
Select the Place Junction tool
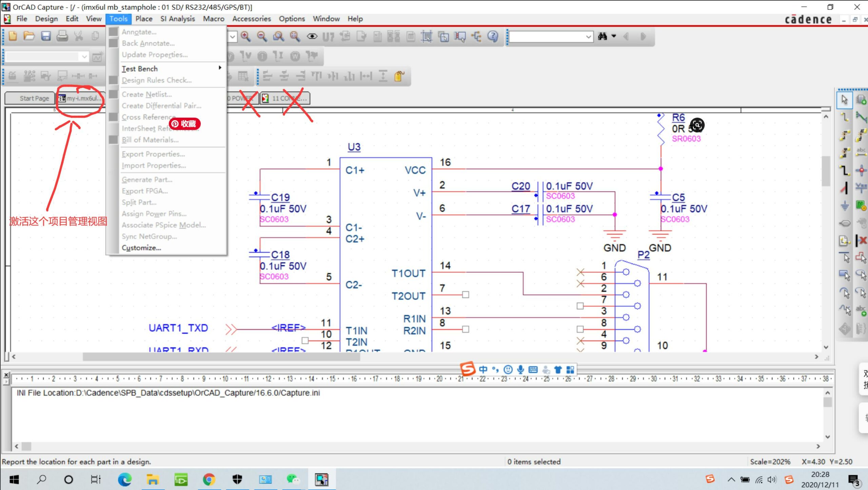coord(861,170)
